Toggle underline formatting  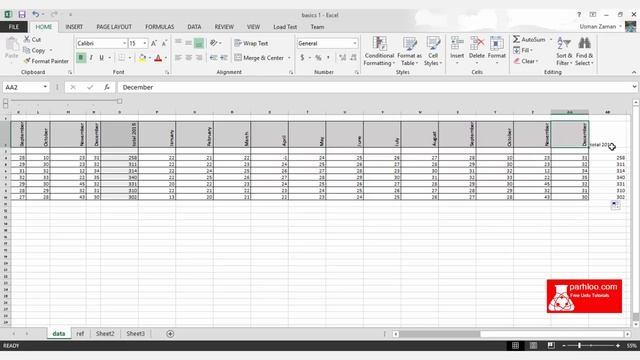pyautogui.click(x=101, y=58)
